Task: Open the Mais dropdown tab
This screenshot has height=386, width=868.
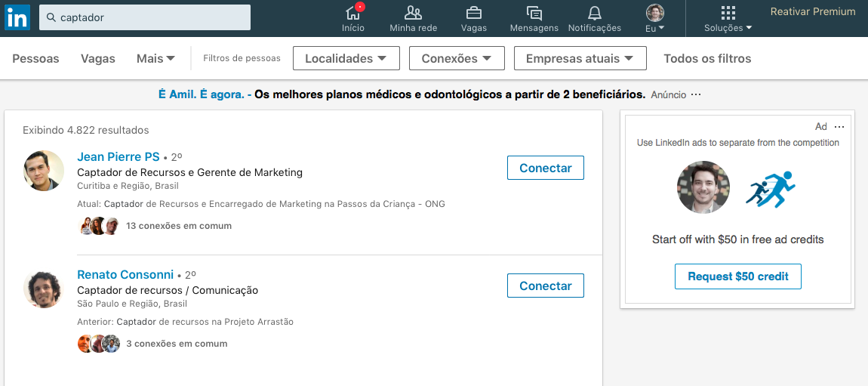Action: (155, 58)
